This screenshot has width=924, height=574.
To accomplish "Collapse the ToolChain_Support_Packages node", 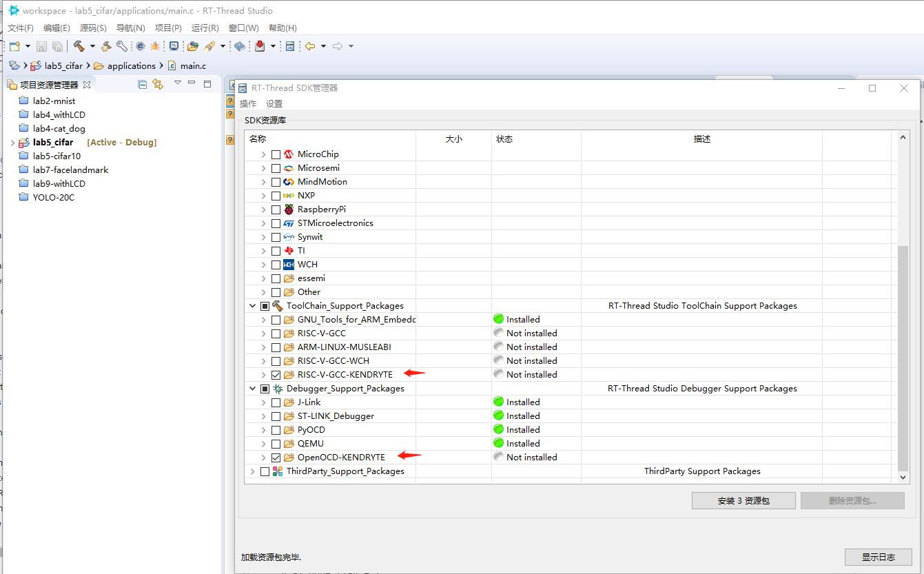I will click(253, 306).
